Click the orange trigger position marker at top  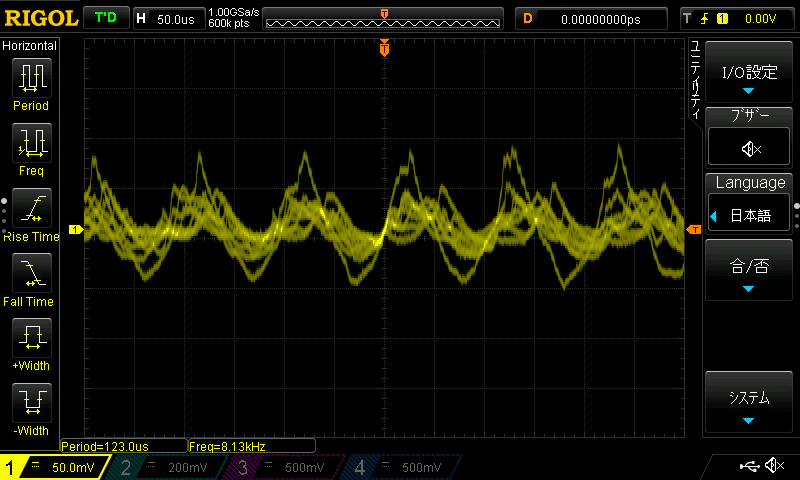coord(384,48)
